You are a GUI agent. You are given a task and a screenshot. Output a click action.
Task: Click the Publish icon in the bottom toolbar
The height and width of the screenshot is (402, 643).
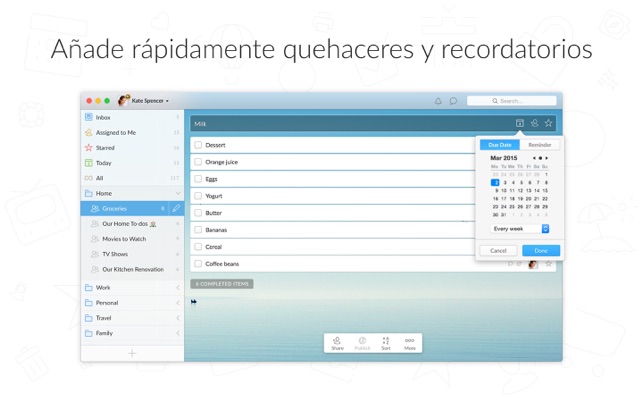tap(362, 343)
